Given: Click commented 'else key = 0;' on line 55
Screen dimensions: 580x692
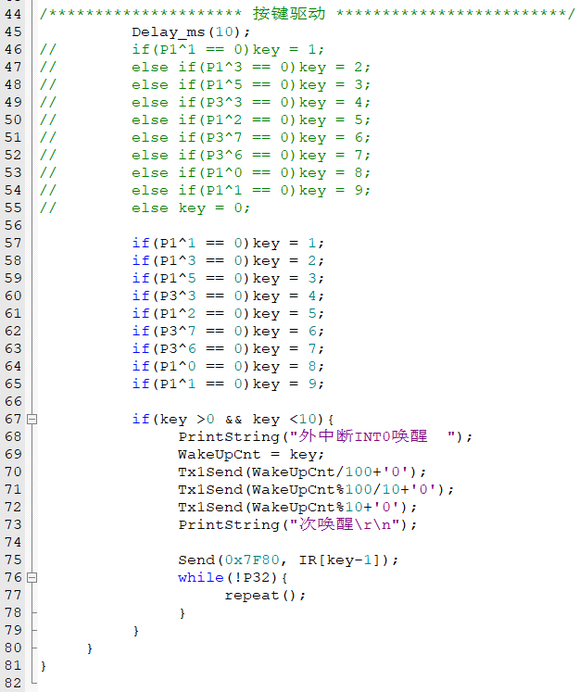Looking at the screenshot, I should [191, 208].
